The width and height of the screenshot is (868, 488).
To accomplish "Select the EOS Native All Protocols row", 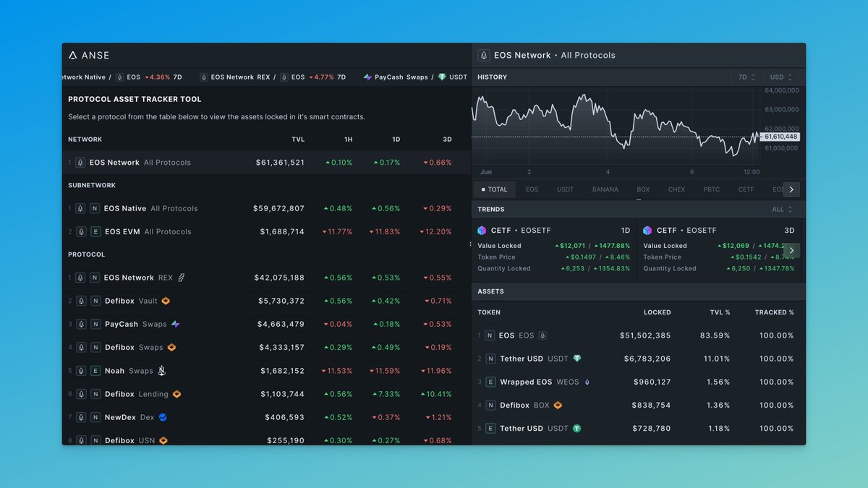I will [x=267, y=208].
